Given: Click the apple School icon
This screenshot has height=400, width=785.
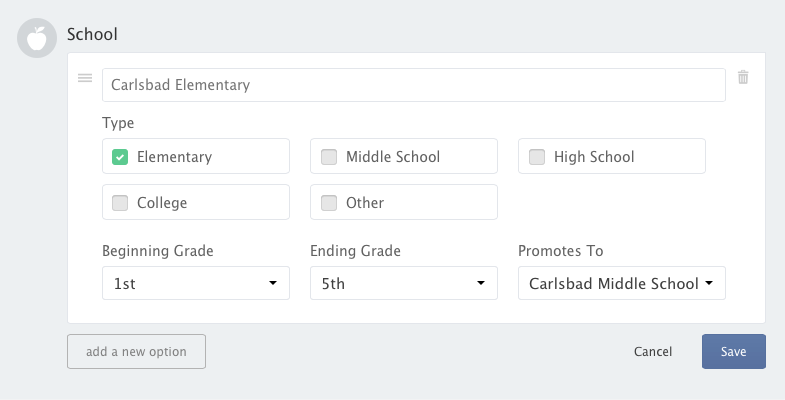Looking at the screenshot, I should [x=37, y=37].
